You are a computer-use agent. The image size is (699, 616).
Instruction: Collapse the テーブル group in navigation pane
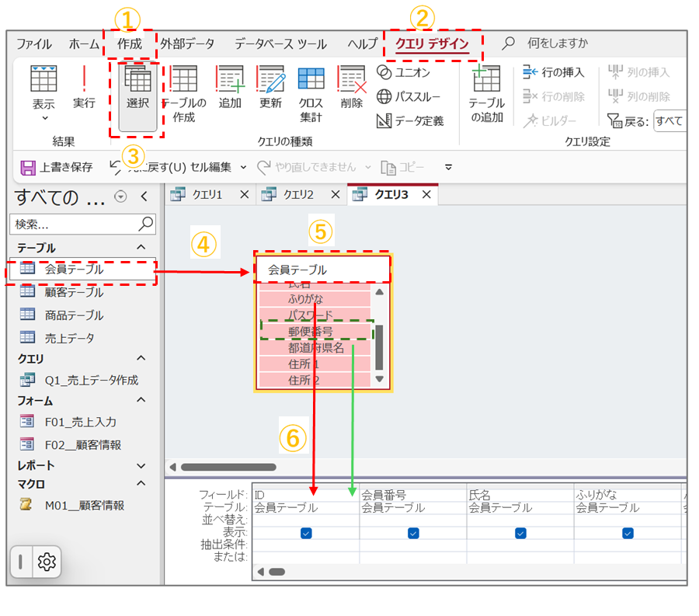pos(141,247)
